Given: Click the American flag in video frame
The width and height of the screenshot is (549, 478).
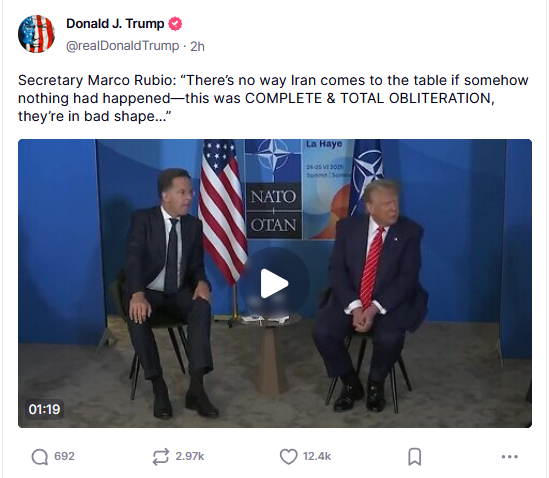Looking at the screenshot, I should pyautogui.click(x=222, y=210).
